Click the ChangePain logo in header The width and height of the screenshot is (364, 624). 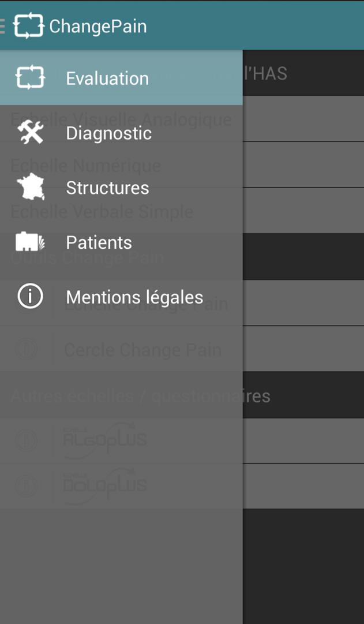(28, 26)
